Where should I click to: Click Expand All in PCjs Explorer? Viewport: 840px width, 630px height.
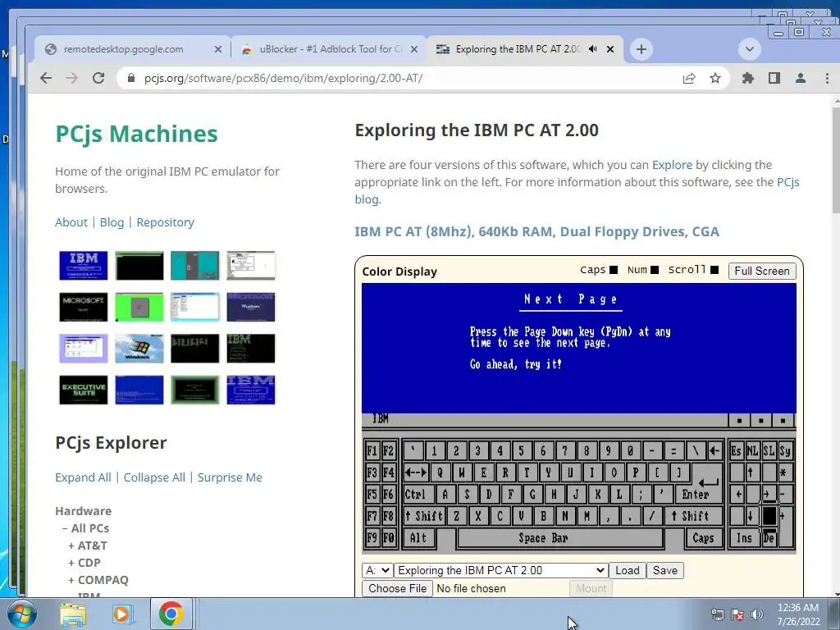(83, 477)
